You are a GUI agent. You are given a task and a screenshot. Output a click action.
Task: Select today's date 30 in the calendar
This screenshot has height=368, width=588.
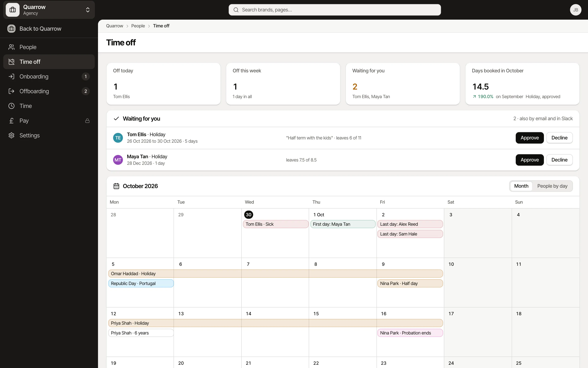[248, 215]
